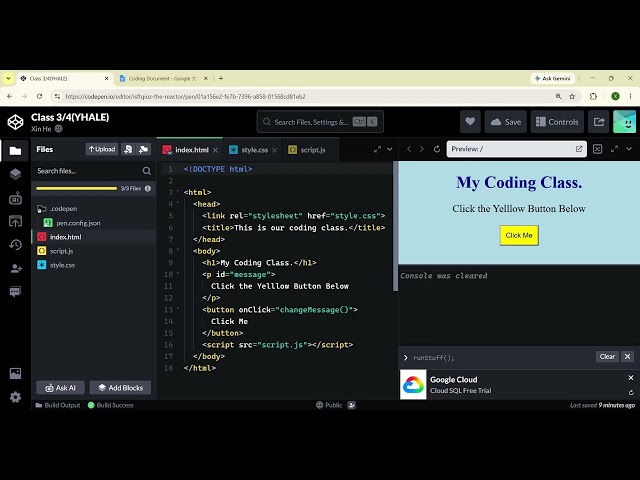
Task: Switch to Coding Document Google browser tab
Action: click(162, 78)
